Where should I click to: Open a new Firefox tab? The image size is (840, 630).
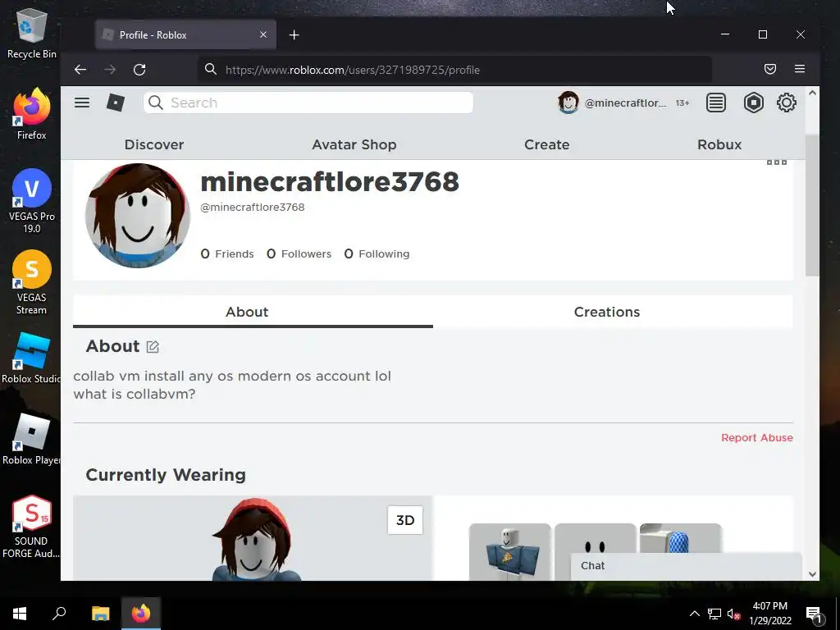tap(294, 34)
